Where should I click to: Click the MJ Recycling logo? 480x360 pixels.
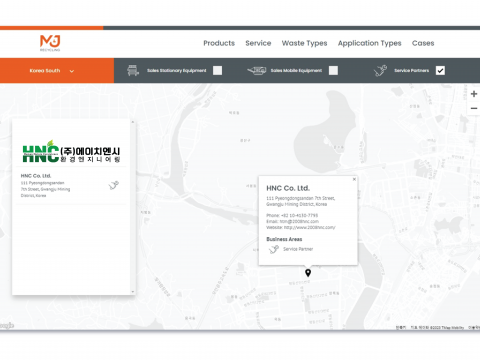[x=50, y=43]
